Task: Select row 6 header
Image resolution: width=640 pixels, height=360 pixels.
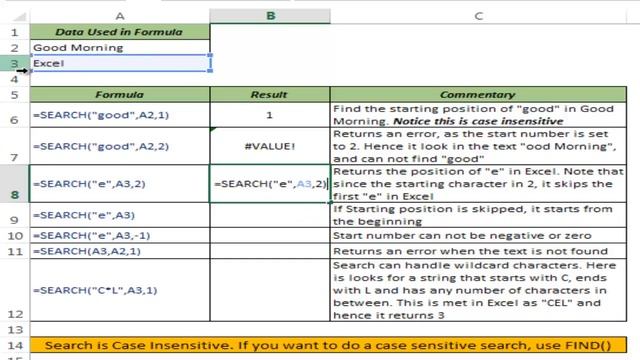Action: tap(15, 115)
